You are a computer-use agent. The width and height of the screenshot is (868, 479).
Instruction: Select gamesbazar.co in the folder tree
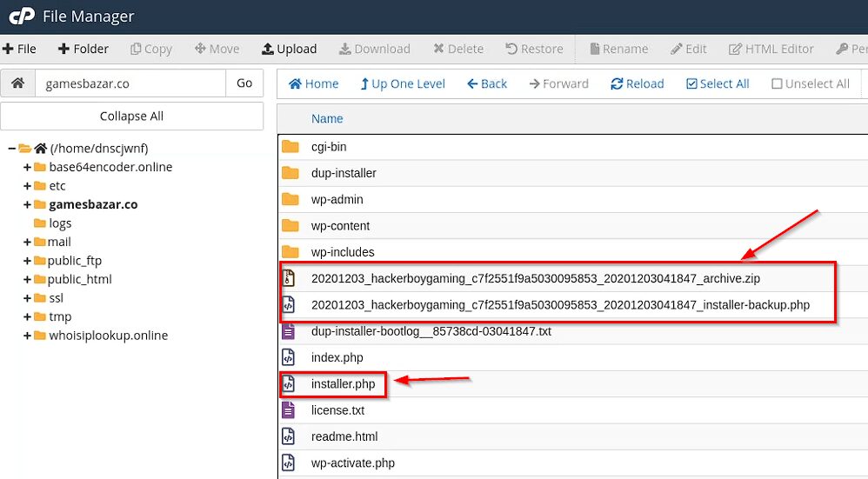(x=93, y=204)
